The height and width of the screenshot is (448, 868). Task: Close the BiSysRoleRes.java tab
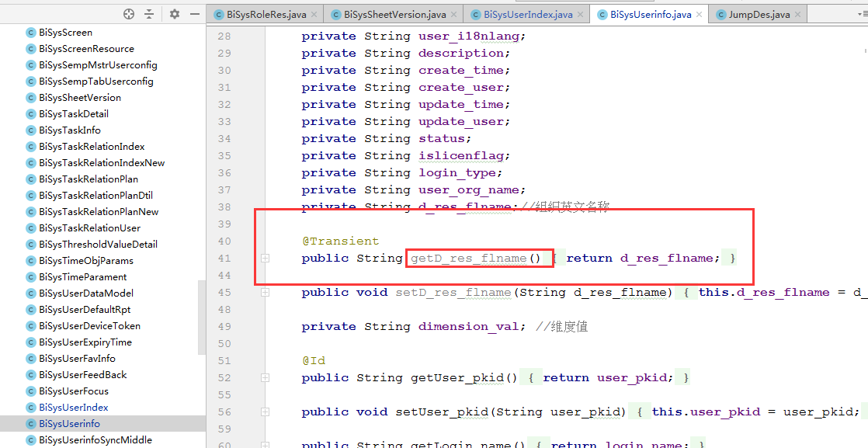315,13
